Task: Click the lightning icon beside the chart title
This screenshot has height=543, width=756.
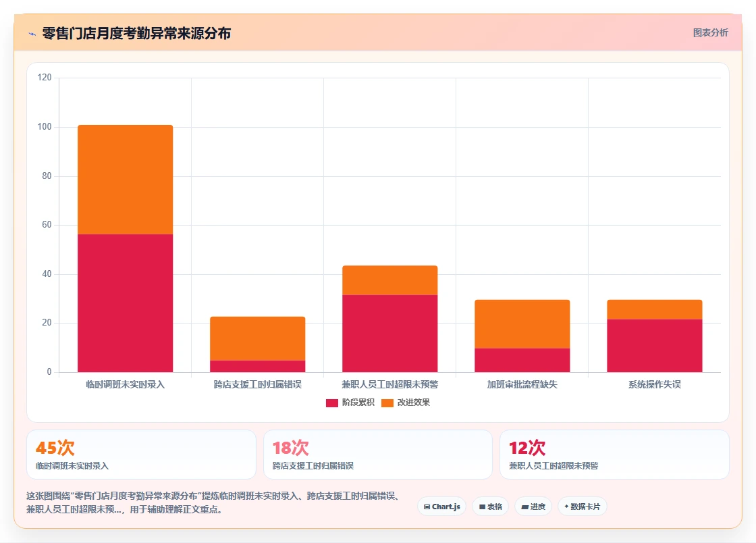Action: [32, 34]
